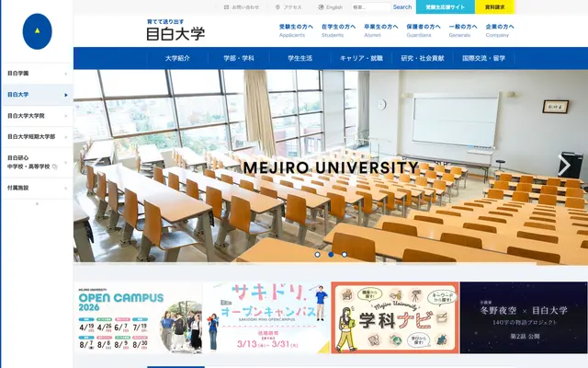Open the 受験生の方へ Applicants link

point(296,30)
